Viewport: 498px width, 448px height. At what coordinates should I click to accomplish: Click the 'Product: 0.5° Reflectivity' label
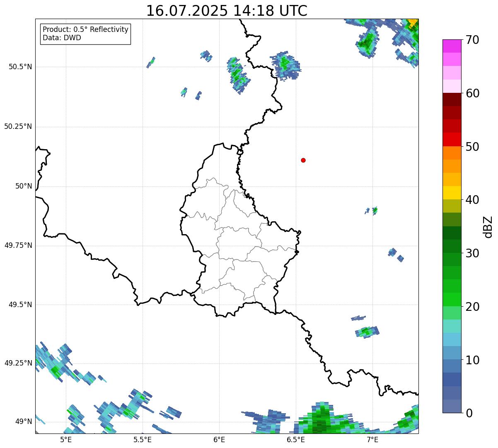(85, 30)
